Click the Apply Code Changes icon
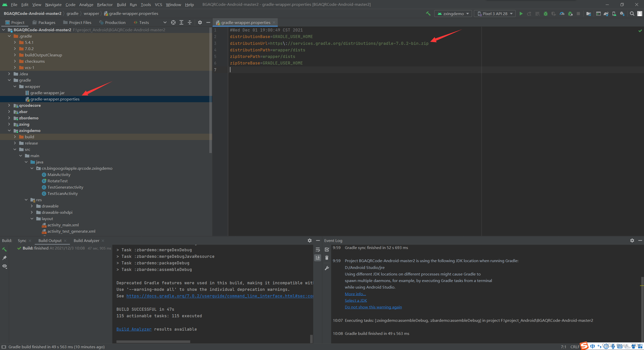Screen dimensions: 644x350 537,14
